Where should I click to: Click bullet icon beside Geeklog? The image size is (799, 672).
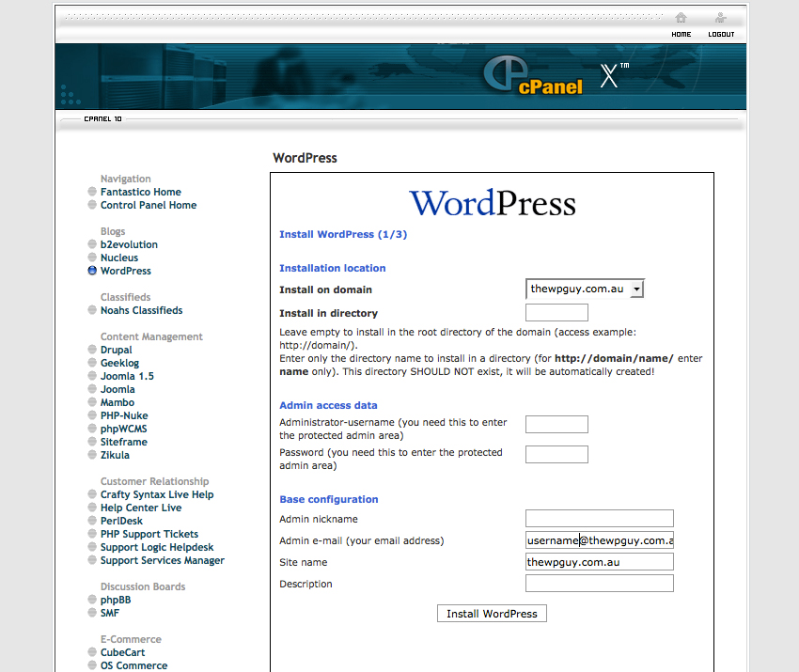tap(92, 363)
